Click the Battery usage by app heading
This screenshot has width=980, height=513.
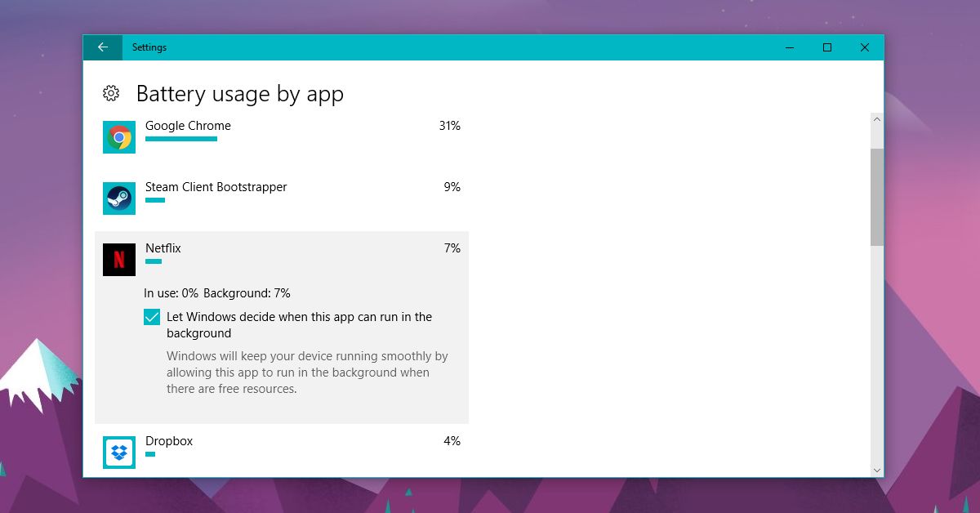tap(240, 94)
